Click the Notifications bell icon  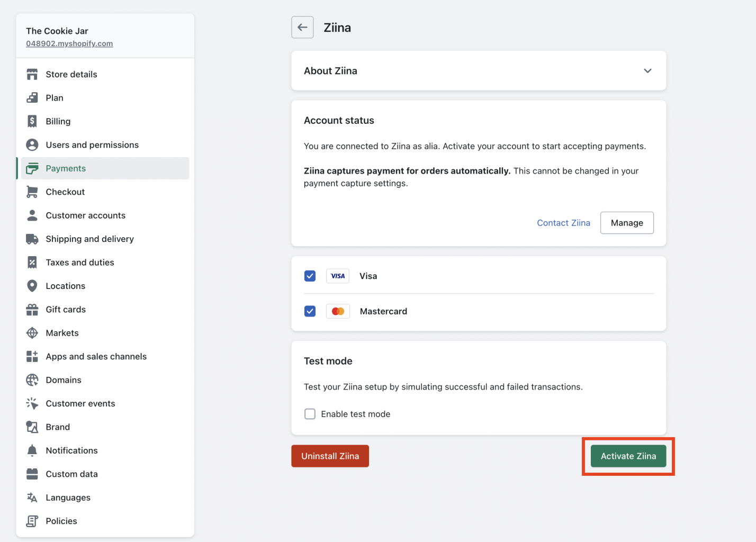[x=32, y=450]
